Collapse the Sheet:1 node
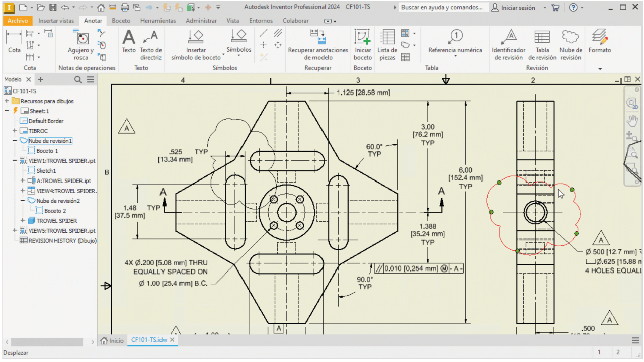 (7, 111)
